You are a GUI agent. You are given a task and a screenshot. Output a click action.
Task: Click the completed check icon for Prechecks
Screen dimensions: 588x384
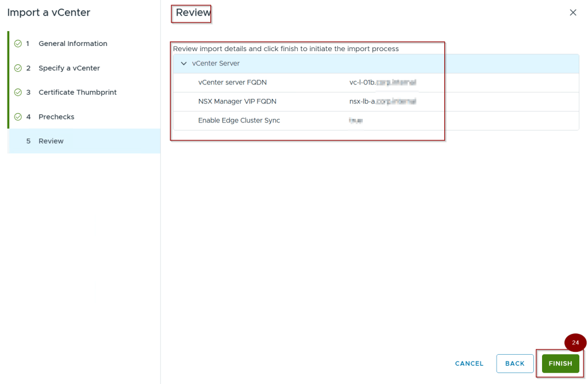(18, 117)
